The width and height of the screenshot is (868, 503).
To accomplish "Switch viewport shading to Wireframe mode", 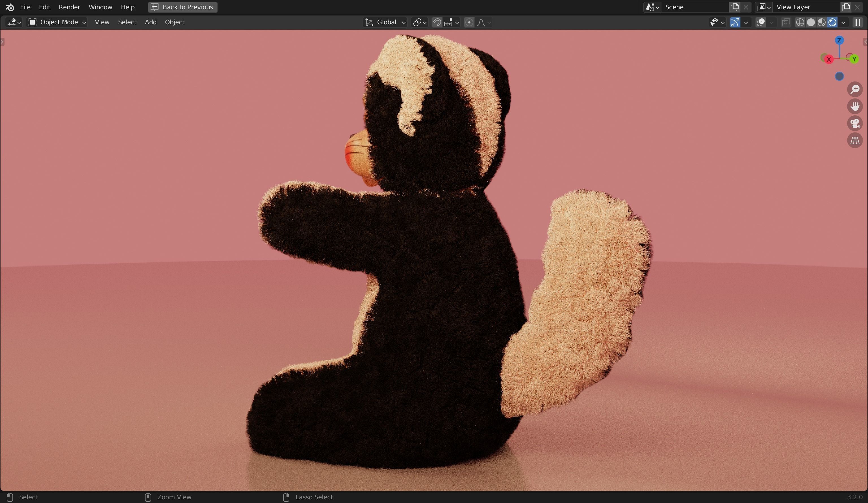I will pyautogui.click(x=800, y=22).
